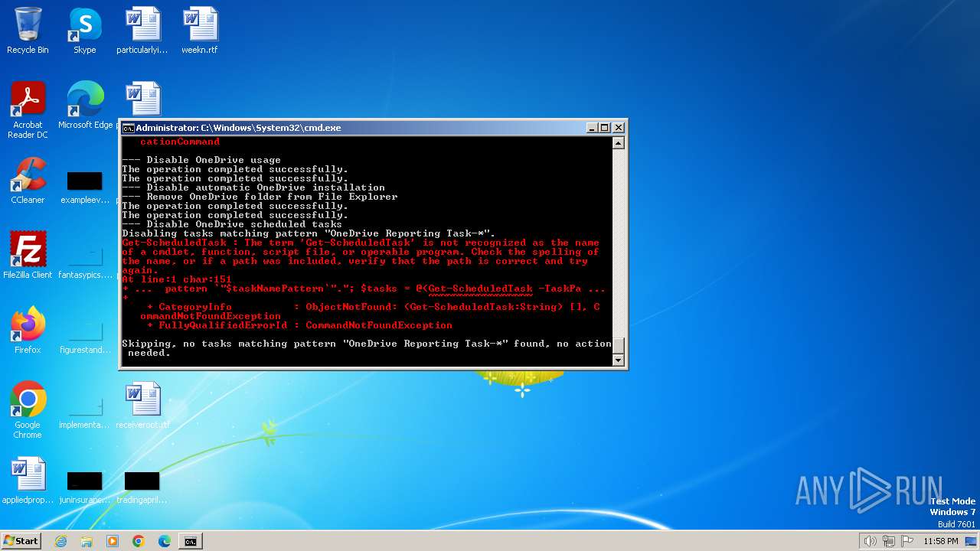Image resolution: width=980 pixels, height=551 pixels.
Task: Launch Firefox from the desktop
Action: 28,331
